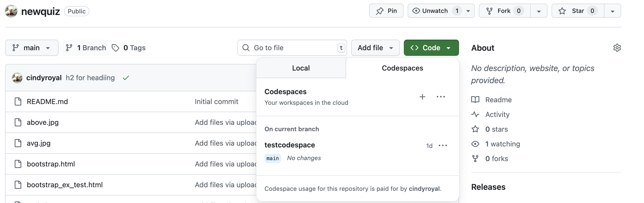
Task: Click the cindyroyal avatar beside commit
Action: pos(17,78)
